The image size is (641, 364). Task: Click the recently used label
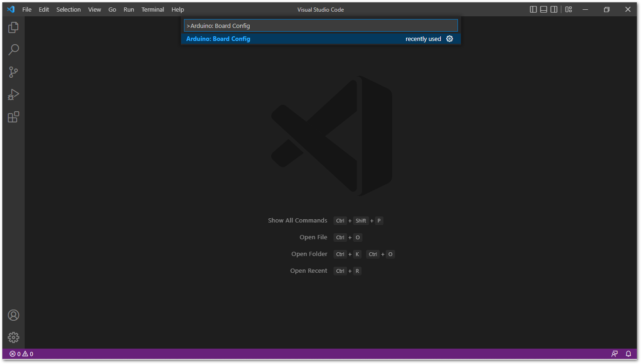point(423,39)
